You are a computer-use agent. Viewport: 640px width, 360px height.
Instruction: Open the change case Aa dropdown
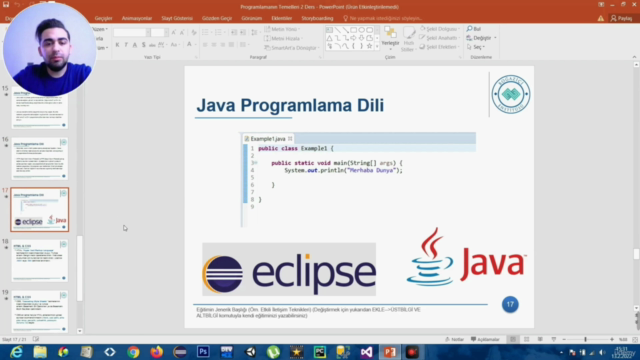(175, 44)
